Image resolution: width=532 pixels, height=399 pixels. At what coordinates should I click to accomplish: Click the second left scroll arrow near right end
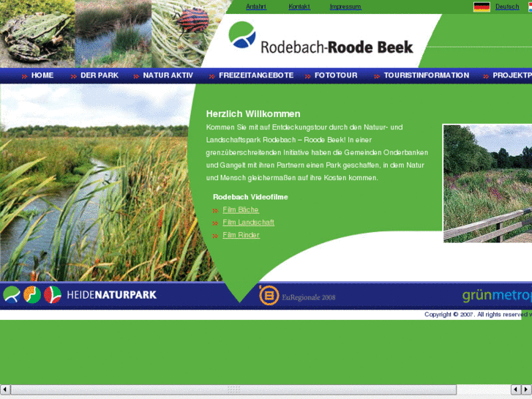516,389
